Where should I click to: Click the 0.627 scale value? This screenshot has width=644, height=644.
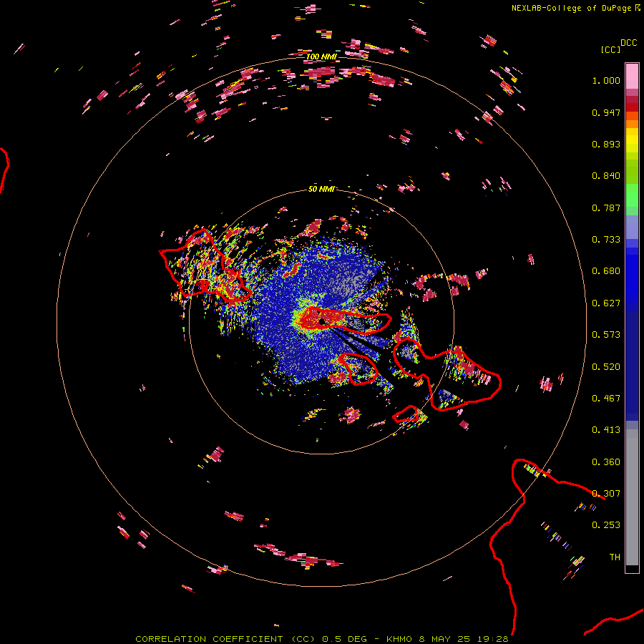point(606,303)
